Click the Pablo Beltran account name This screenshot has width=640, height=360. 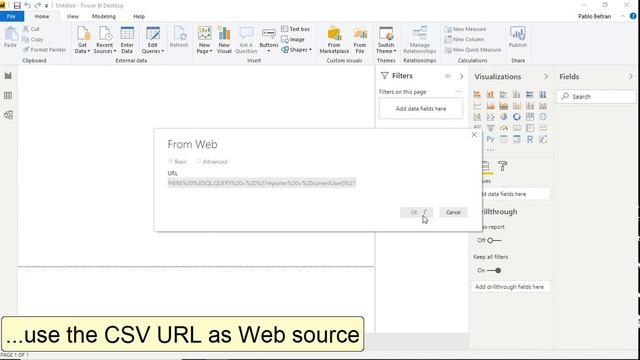[594, 16]
